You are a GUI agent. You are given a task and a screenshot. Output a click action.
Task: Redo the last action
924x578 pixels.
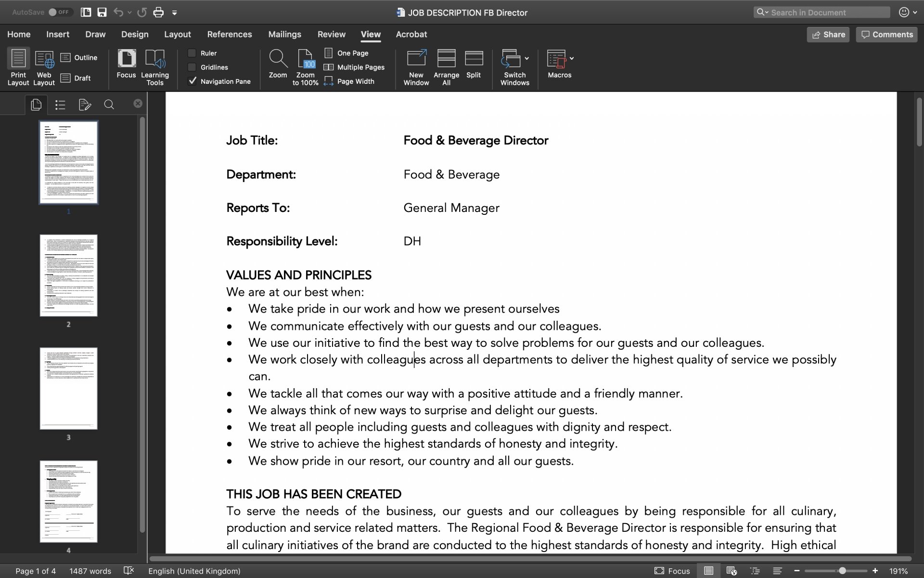coord(142,13)
